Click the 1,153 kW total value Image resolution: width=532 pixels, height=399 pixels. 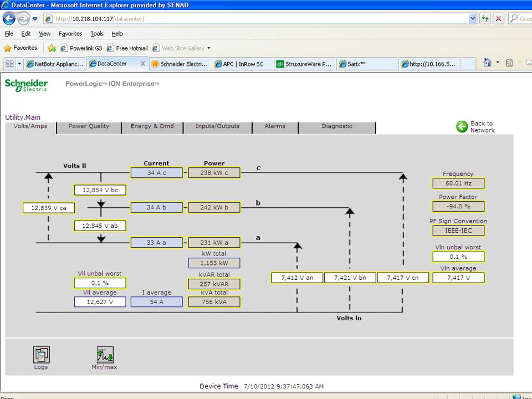(x=214, y=263)
